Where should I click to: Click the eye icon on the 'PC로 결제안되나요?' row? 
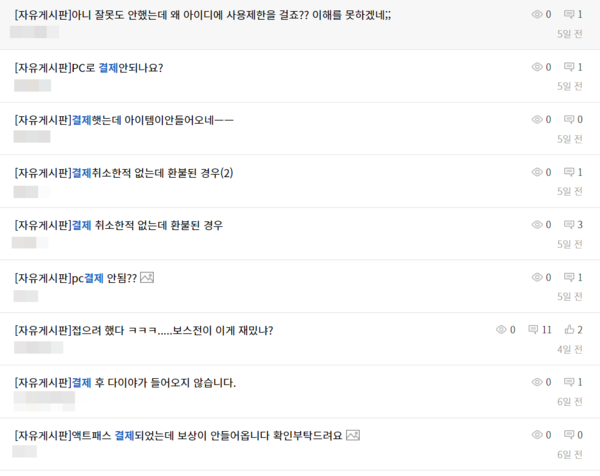coord(536,67)
